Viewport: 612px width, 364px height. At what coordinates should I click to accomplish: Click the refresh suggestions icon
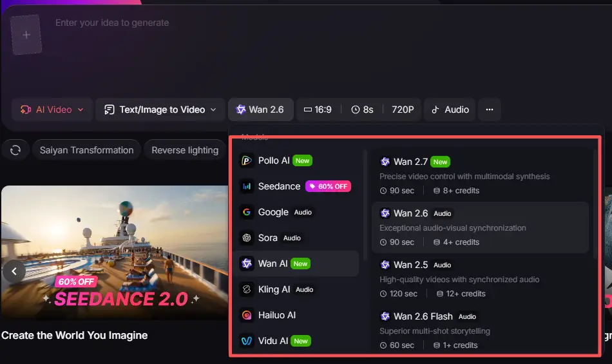click(15, 150)
